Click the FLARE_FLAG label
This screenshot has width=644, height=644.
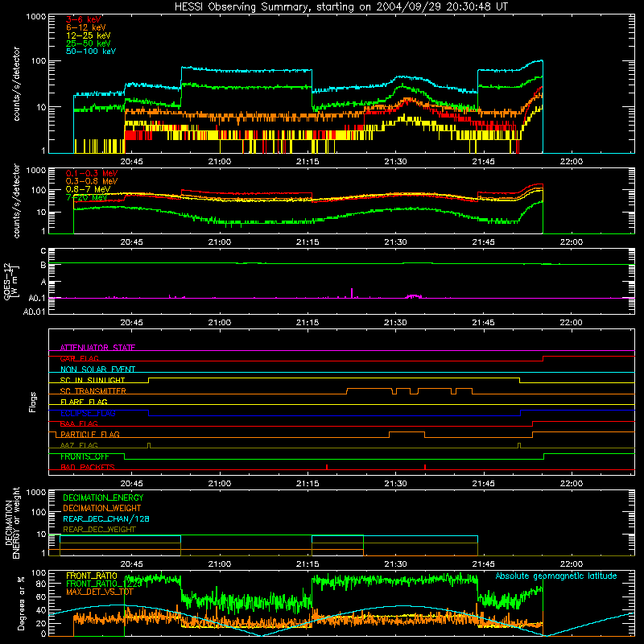84,402
